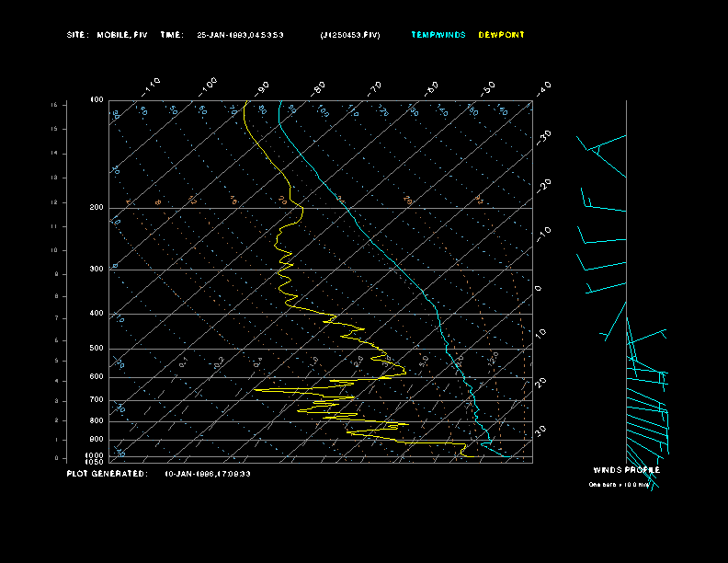This screenshot has height=563, width=728.
Task: Click the 13 km height scale label
Action: pos(54,178)
